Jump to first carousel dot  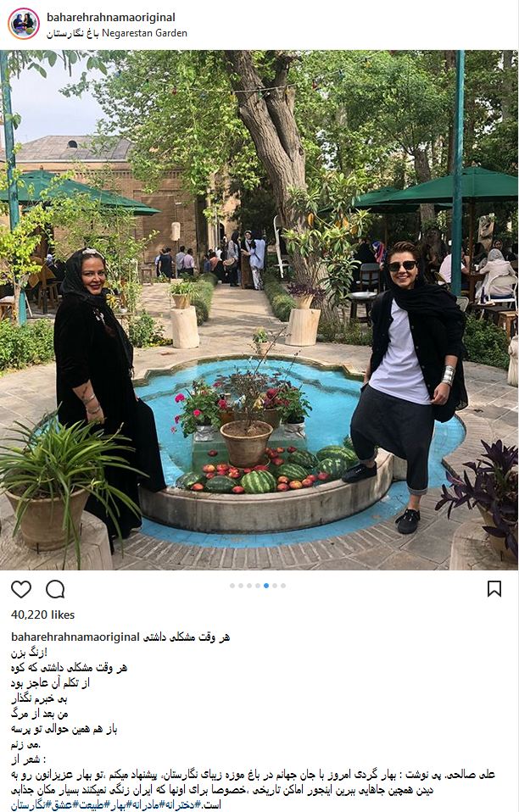pos(232,586)
